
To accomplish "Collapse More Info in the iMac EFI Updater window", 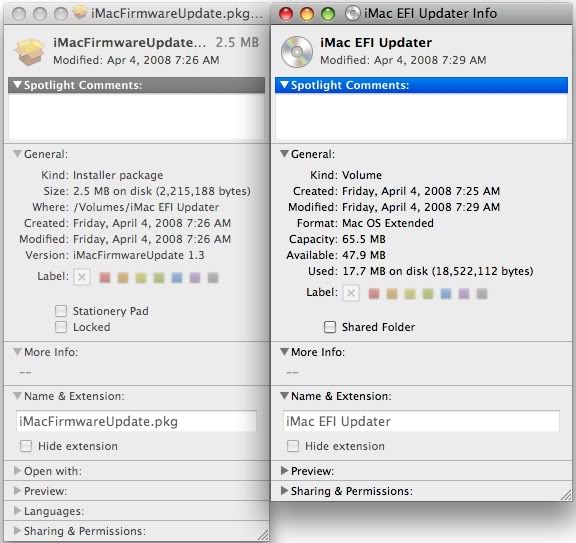I will tap(284, 352).
